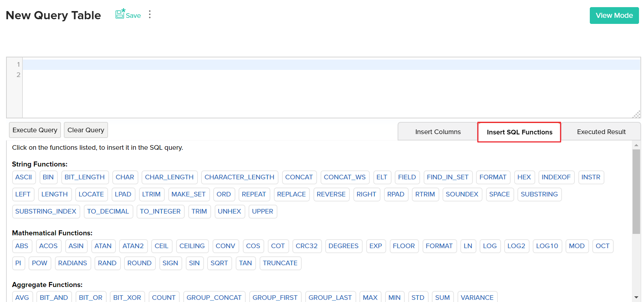Insert the ABS math function
644x302 pixels.
click(22, 246)
